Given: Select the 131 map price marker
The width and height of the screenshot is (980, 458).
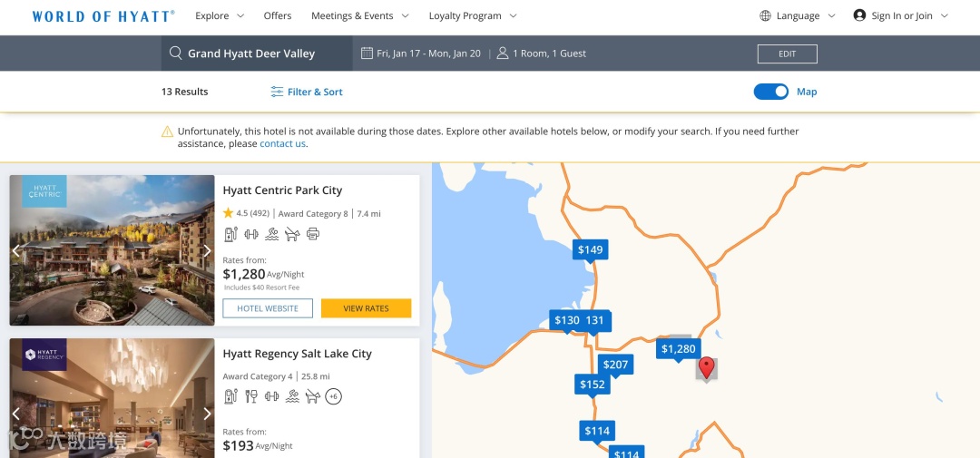Looking at the screenshot, I should 595,321.
